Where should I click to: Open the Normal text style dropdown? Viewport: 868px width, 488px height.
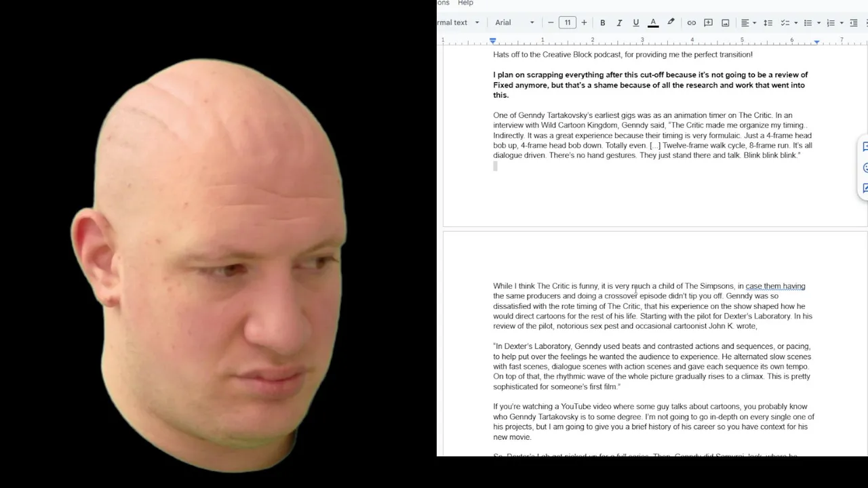point(459,22)
